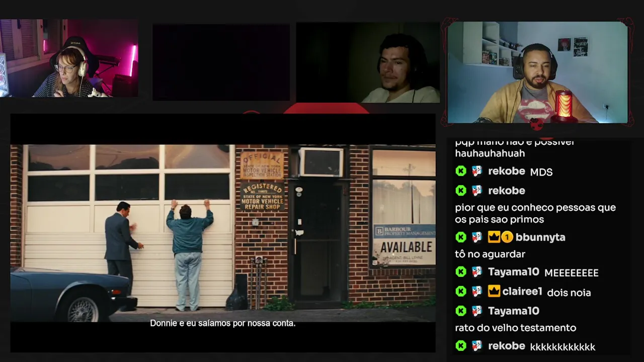Open username clairee1 in chat
The image size is (644, 362).
point(522,291)
